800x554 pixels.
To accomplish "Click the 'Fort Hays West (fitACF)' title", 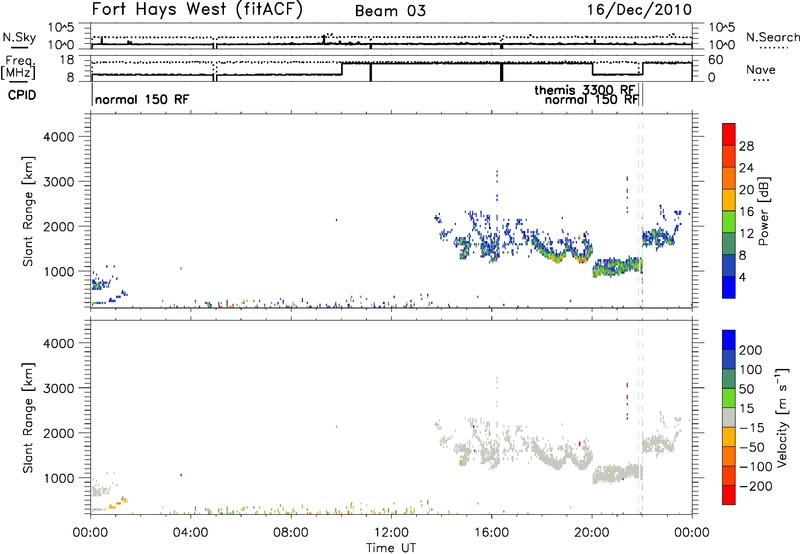I will click(197, 10).
